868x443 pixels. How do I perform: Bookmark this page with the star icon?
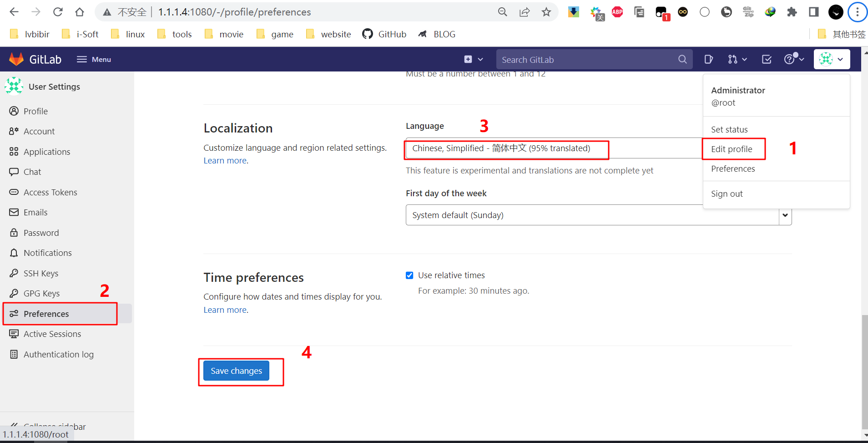pyautogui.click(x=546, y=12)
